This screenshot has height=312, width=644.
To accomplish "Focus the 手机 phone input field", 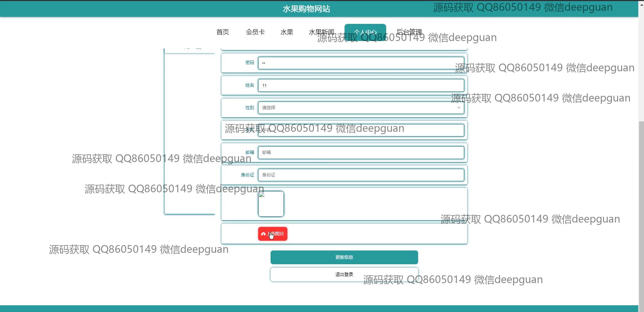I will (361, 130).
